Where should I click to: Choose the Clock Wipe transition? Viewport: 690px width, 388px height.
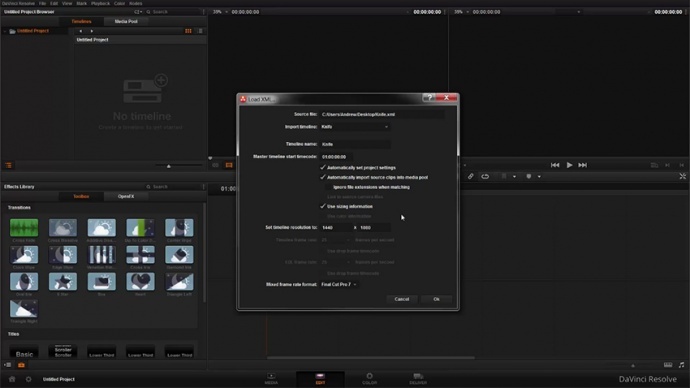24,255
